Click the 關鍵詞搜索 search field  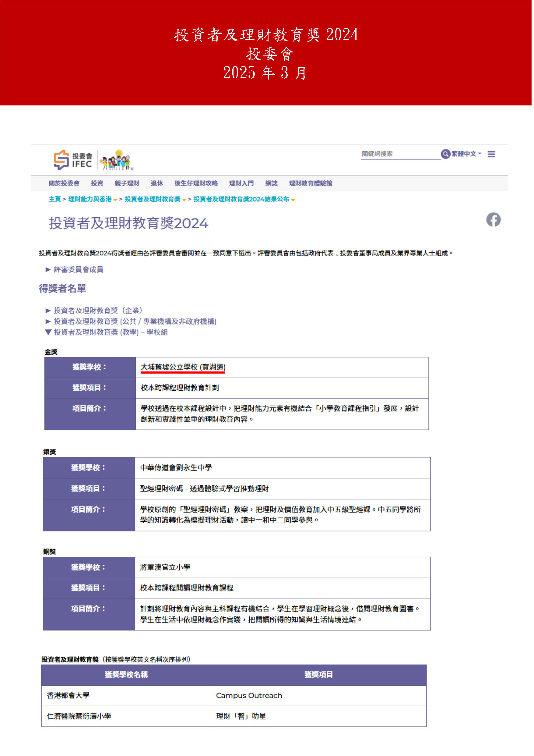[x=400, y=154]
